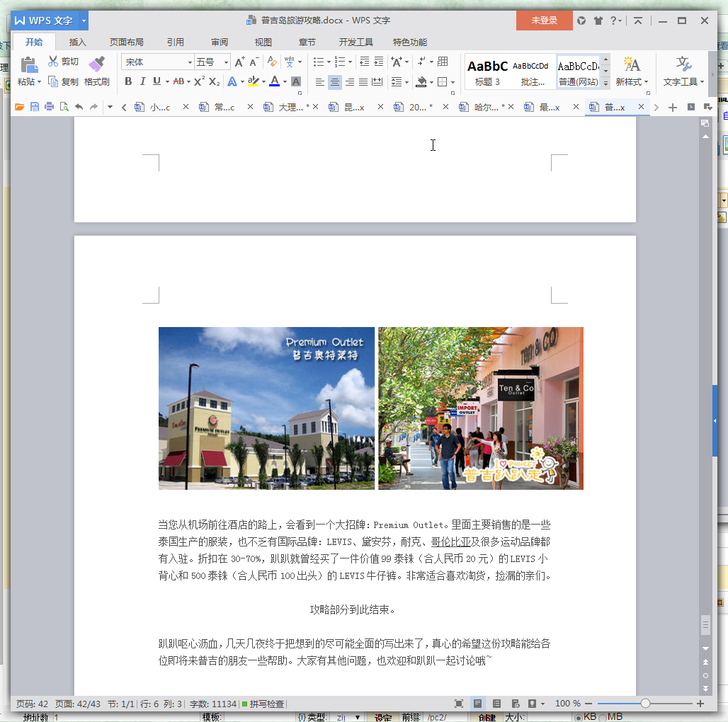The width and height of the screenshot is (728, 722).
Task: Toggle Italic formatting
Action: 142,81
